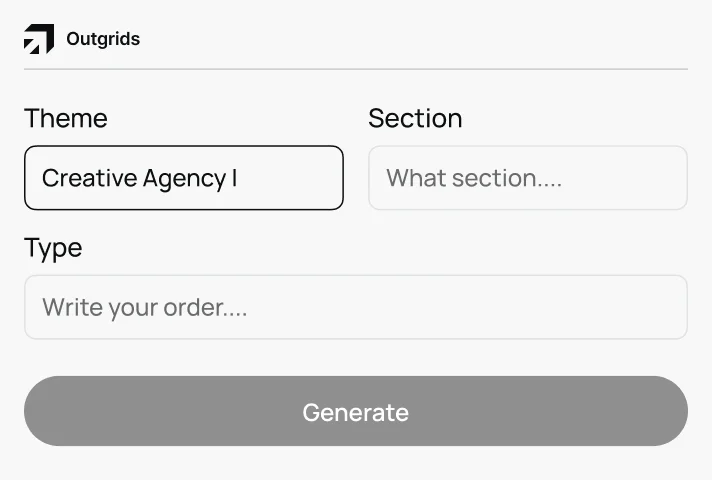Place cursor after "Creative Agency I" text
The image size is (712, 480).
[240, 178]
